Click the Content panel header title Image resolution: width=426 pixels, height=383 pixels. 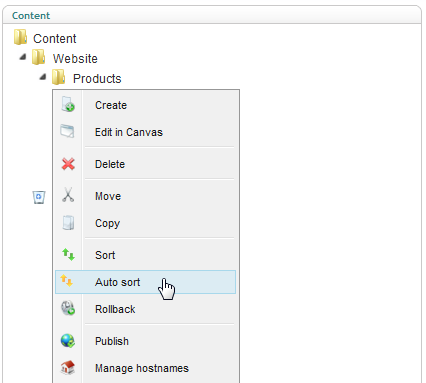(x=31, y=15)
